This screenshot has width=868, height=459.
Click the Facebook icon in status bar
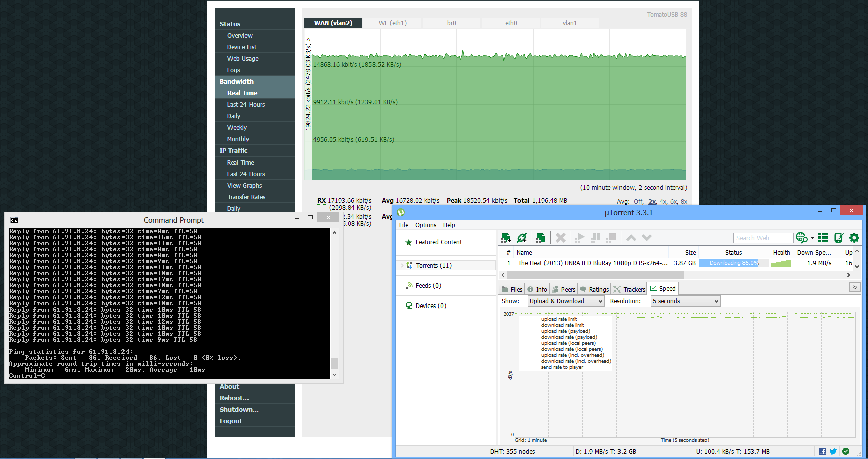(823, 451)
